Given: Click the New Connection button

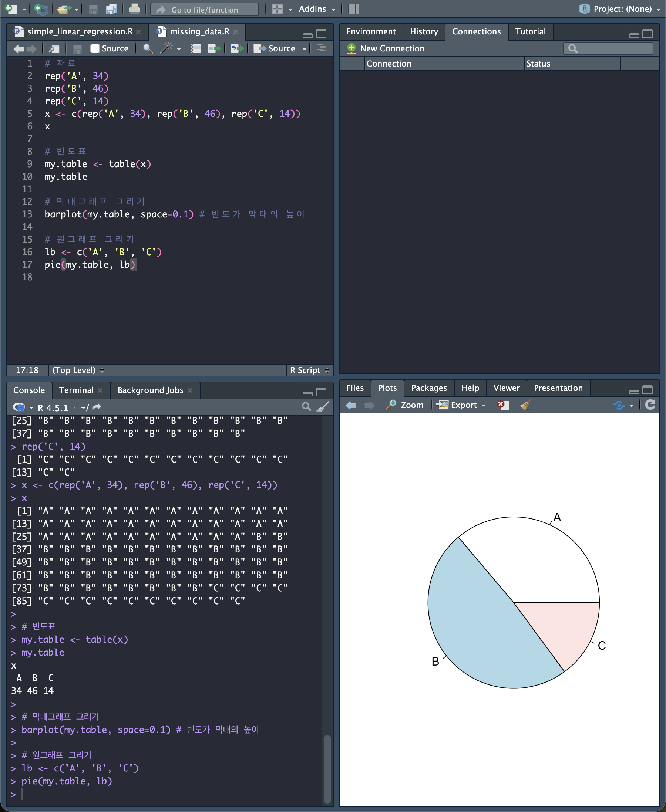Looking at the screenshot, I should tap(386, 48).
